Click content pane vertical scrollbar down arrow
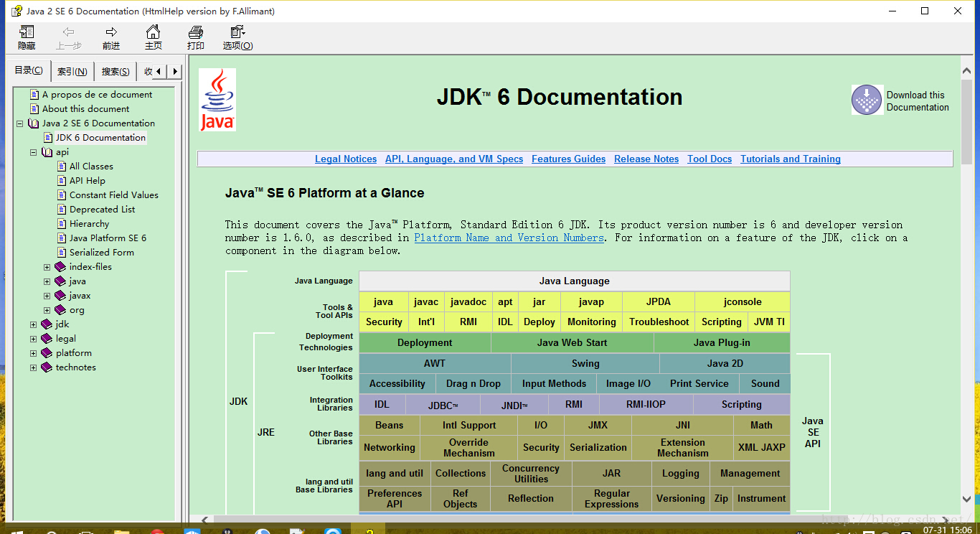The image size is (980, 534). coord(966,499)
